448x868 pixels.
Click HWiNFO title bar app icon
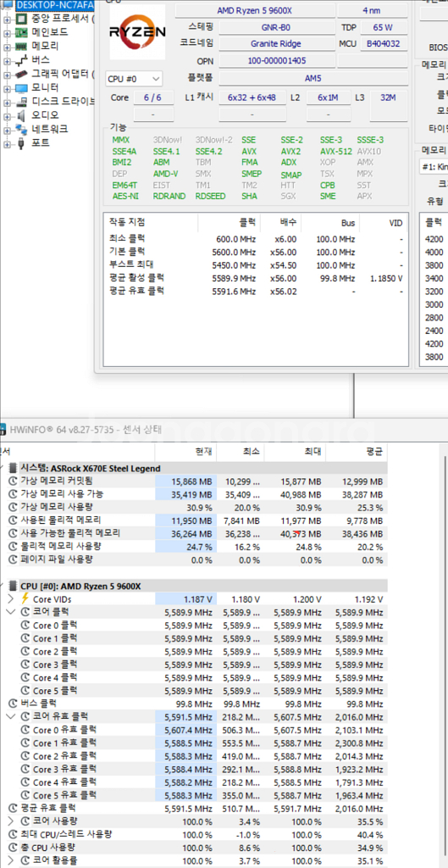click(3, 429)
